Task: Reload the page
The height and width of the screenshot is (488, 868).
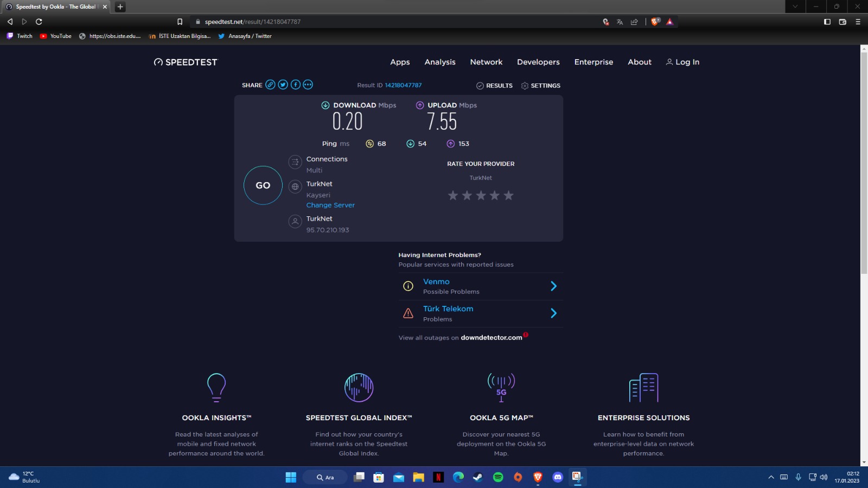Action: tap(39, 22)
